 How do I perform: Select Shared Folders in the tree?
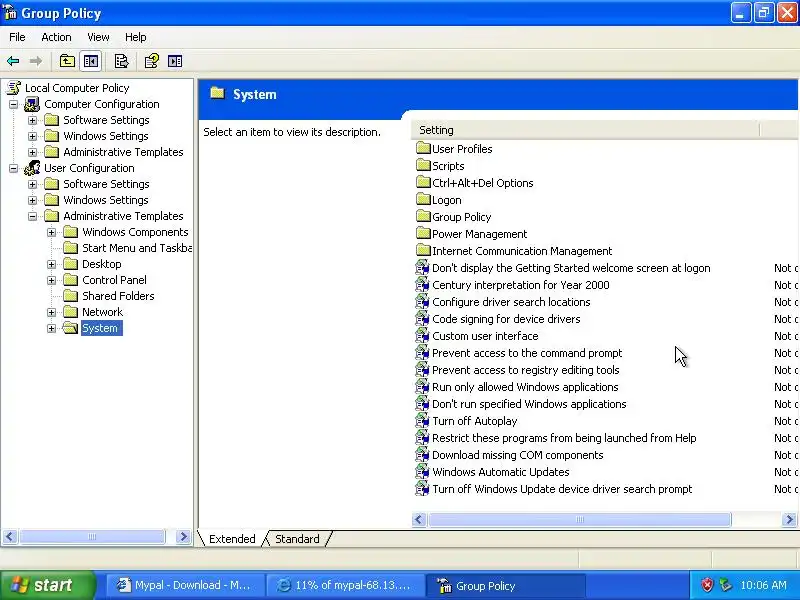click(118, 296)
